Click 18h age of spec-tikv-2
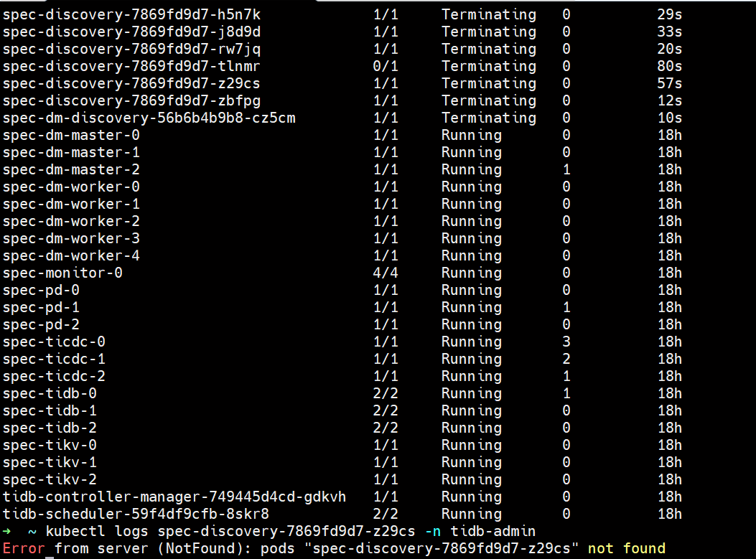756x559 pixels. point(670,480)
